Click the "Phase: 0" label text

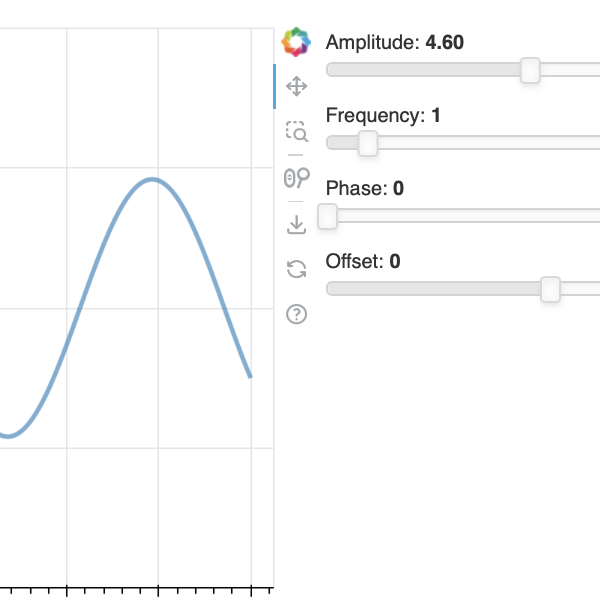(x=364, y=189)
